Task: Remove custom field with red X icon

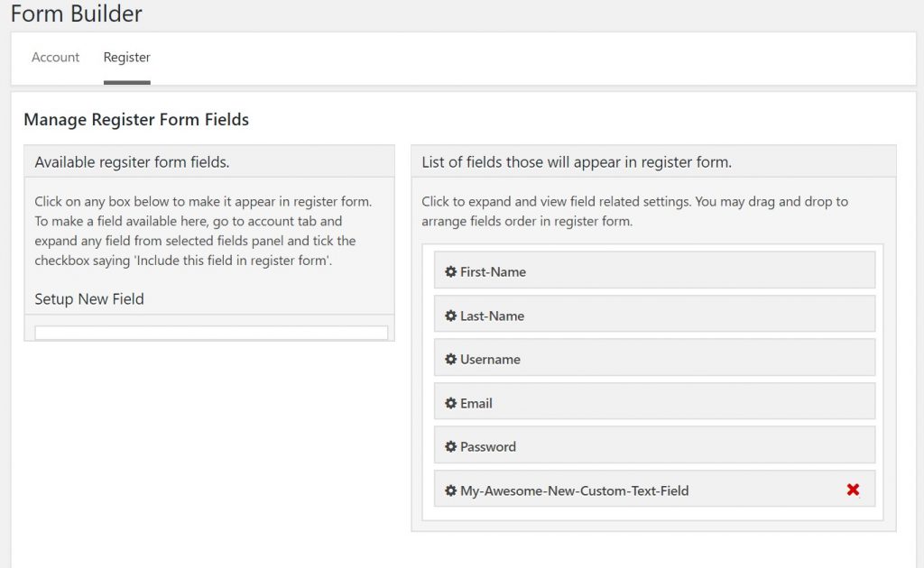Action: pos(853,490)
